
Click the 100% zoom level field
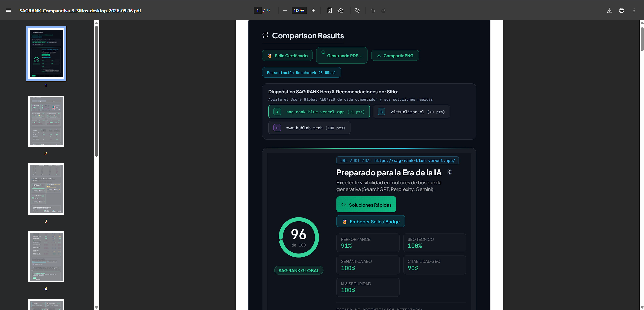click(299, 11)
